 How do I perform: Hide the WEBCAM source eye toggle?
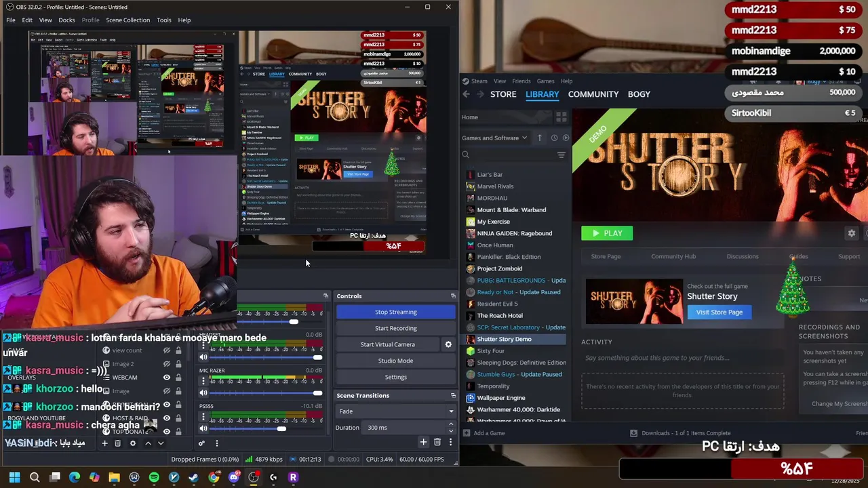(166, 378)
